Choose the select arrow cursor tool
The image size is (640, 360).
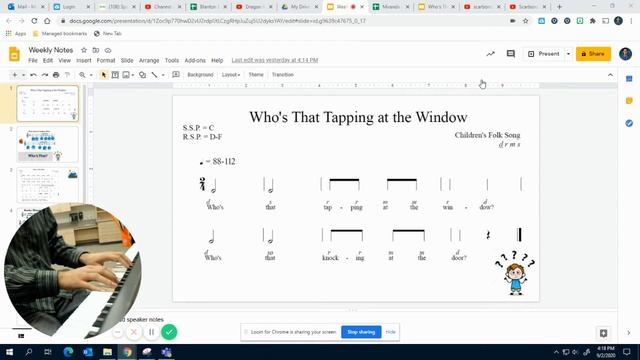coord(104,75)
